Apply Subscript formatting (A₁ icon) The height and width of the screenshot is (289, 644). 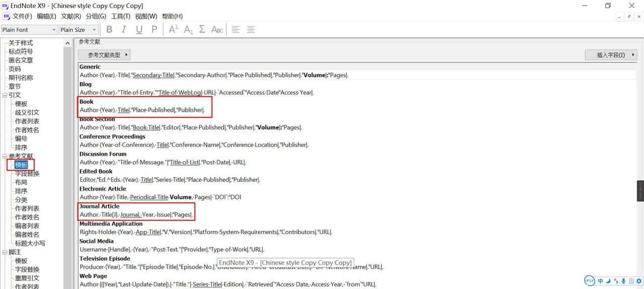coord(188,30)
